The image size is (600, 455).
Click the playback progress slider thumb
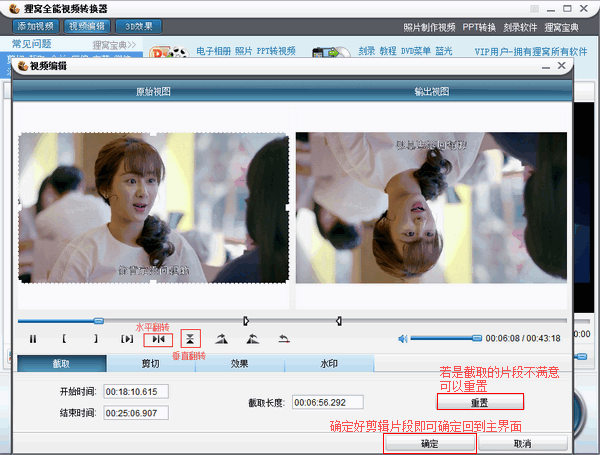click(99, 321)
